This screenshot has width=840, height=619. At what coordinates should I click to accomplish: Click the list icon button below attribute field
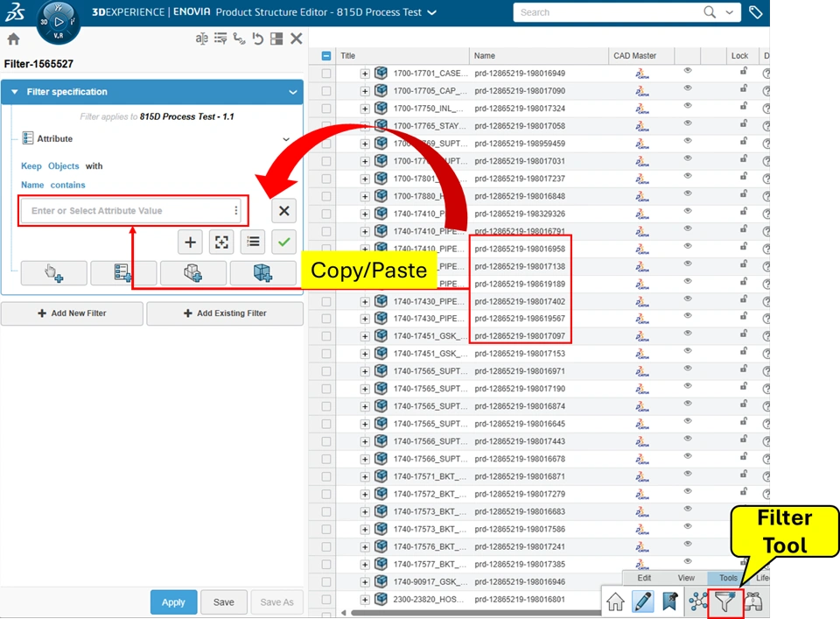pyautogui.click(x=253, y=243)
